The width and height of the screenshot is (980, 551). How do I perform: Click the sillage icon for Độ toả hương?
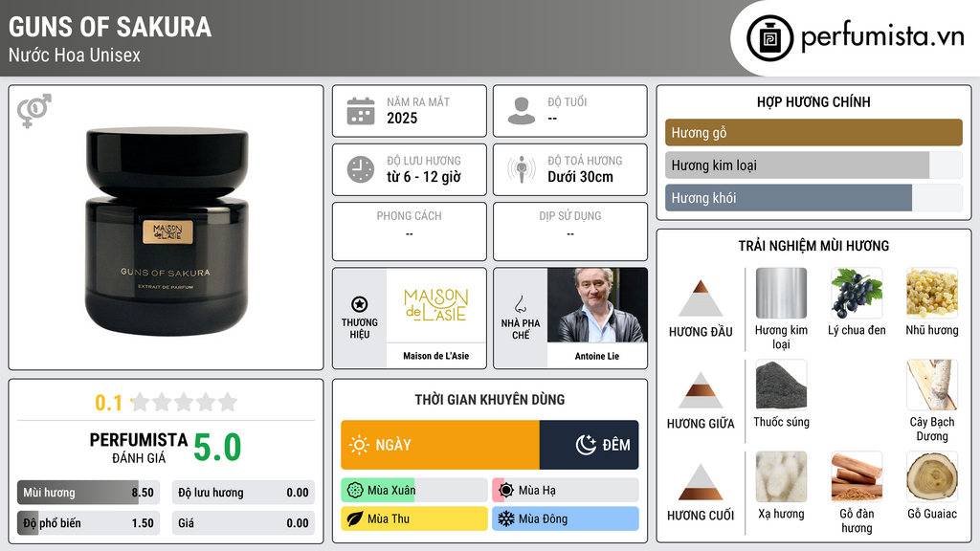(x=522, y=169)
